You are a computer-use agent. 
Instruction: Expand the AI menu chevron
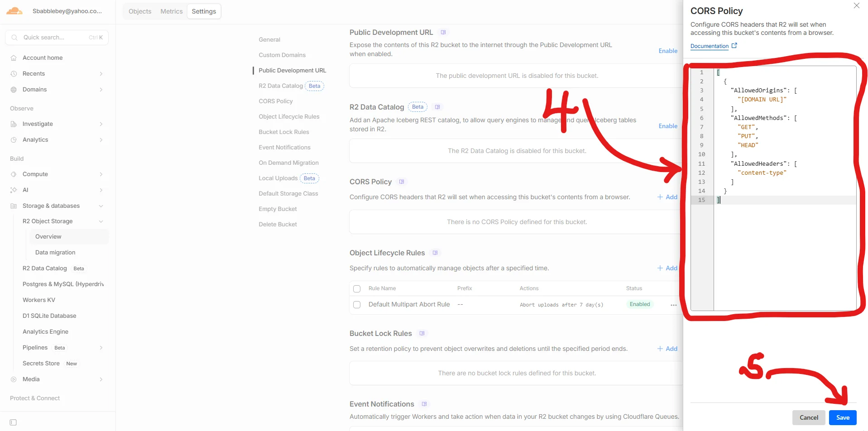pos(101,190)
